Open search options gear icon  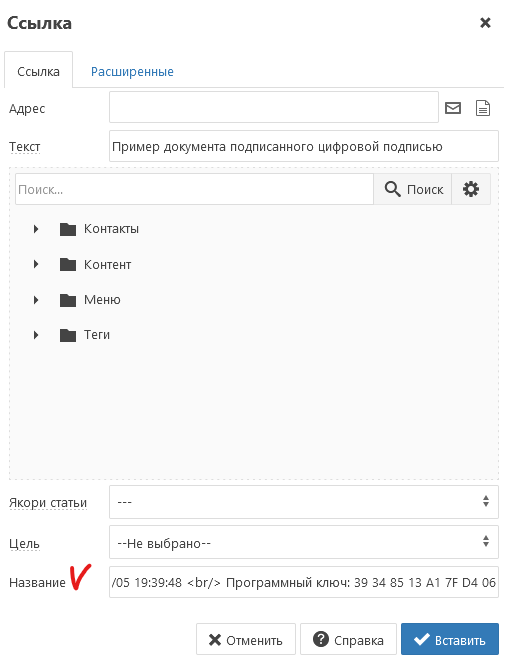tap(471, 189)
